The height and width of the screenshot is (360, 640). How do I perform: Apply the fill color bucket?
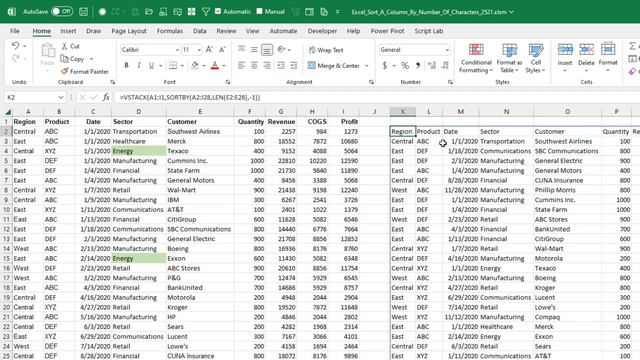pos(195,65)
